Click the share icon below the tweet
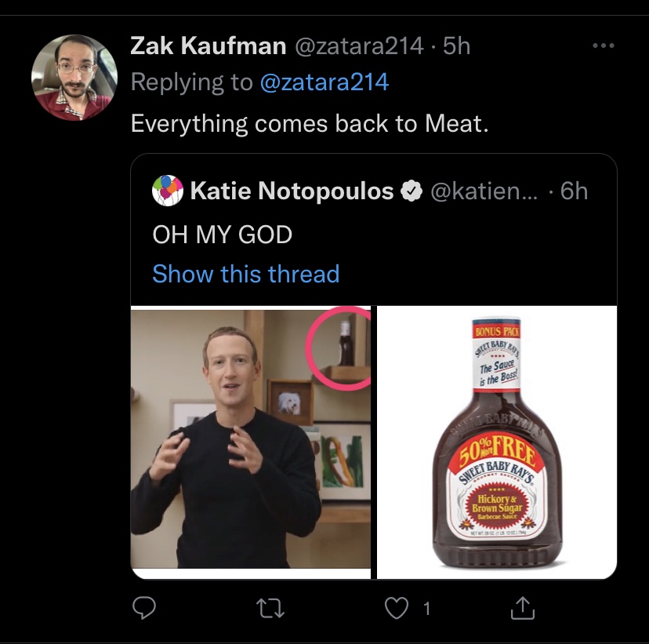This screenshot has height=644, width=649. coord(523,607)
